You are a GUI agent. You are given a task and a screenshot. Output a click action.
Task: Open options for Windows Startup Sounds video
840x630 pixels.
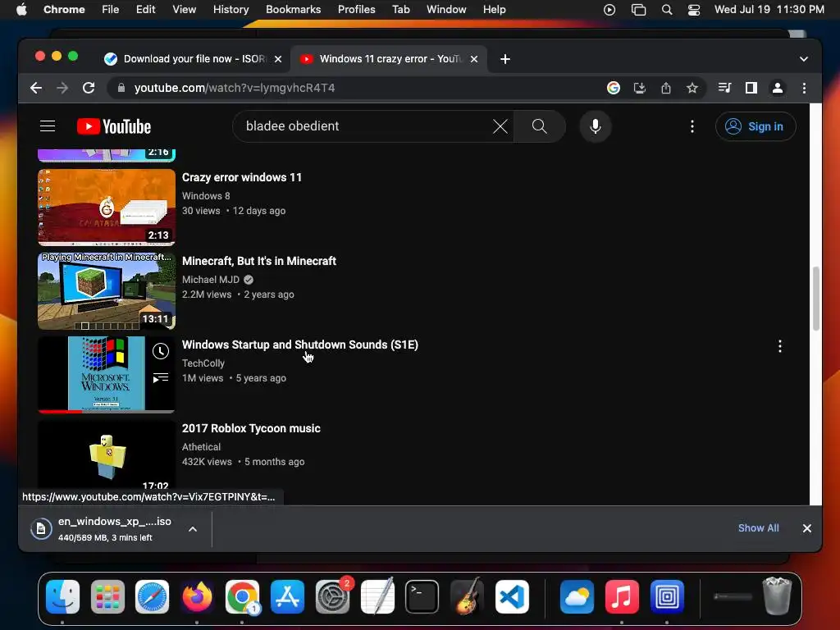[780, 346]
